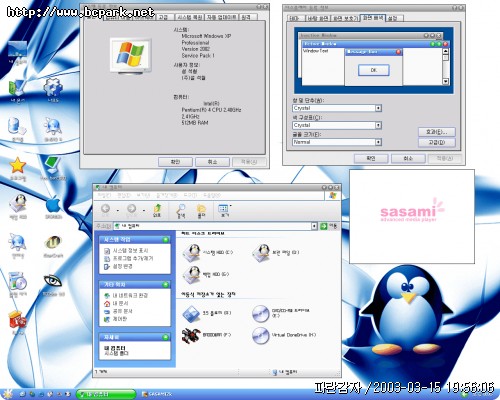
Task: Click the Up folder toolbar icon
Action: (157, 210)
